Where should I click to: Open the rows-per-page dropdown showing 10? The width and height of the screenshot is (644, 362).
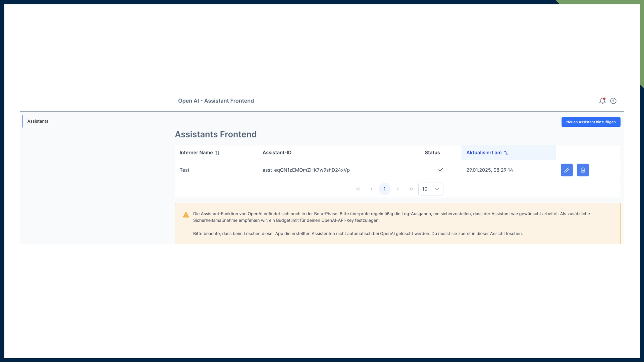click(430, 189)
